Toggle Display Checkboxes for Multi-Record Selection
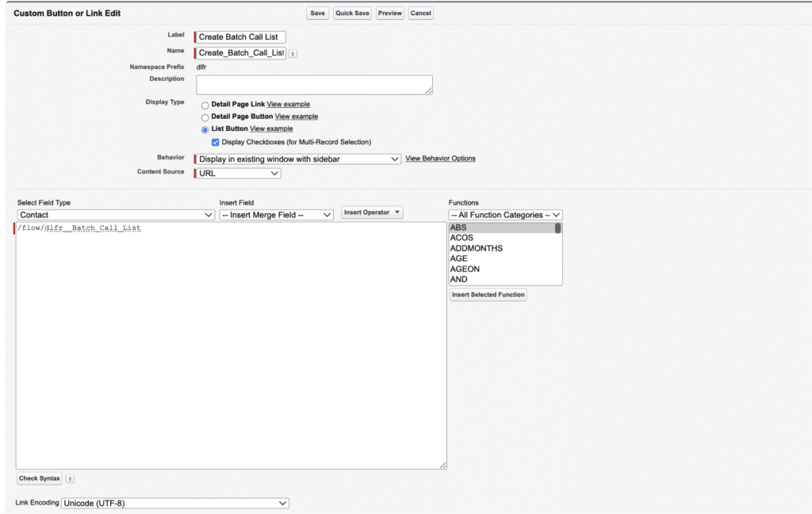This screenshot has width=812, height=514. pos(216,142)
